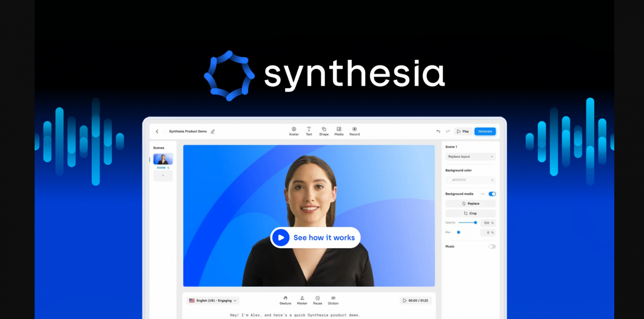Open the Diction tool
The image size is (644, 319).
coord(333,300)
